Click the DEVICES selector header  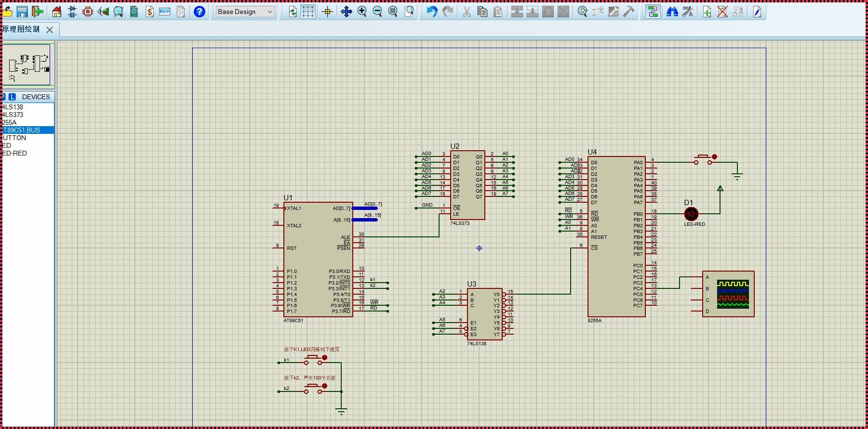point(36,97)
